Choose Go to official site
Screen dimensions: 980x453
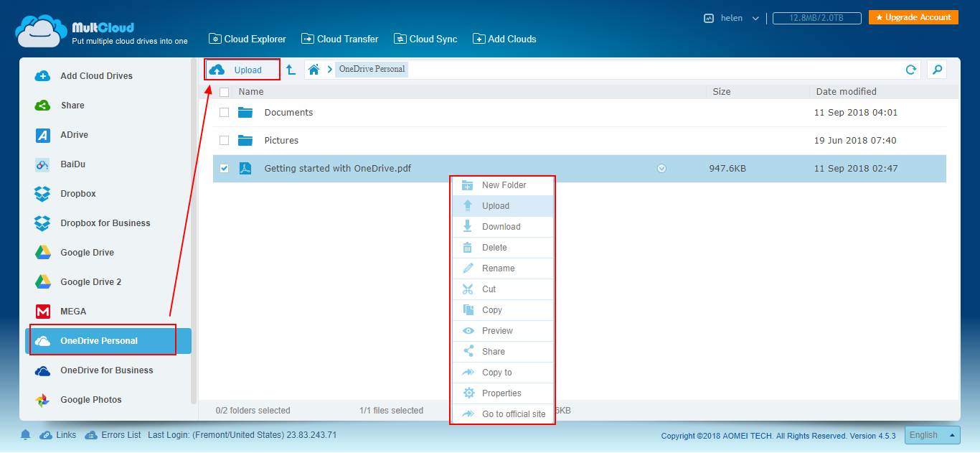(x=503, y=414)
